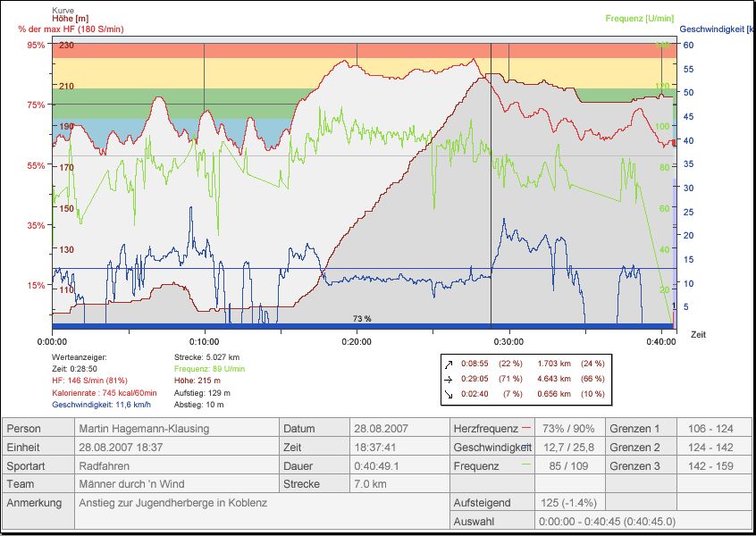Select the green Frequenz [U/min] axis label
Screen dimensions: 756x536
pos(637,18)
